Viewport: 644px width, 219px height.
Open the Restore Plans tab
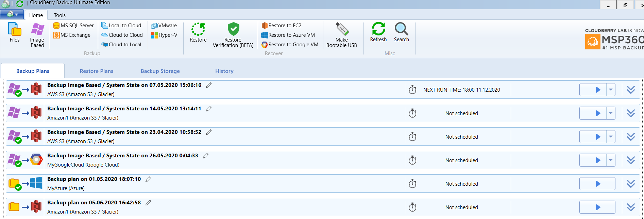(x=97, y=71)
